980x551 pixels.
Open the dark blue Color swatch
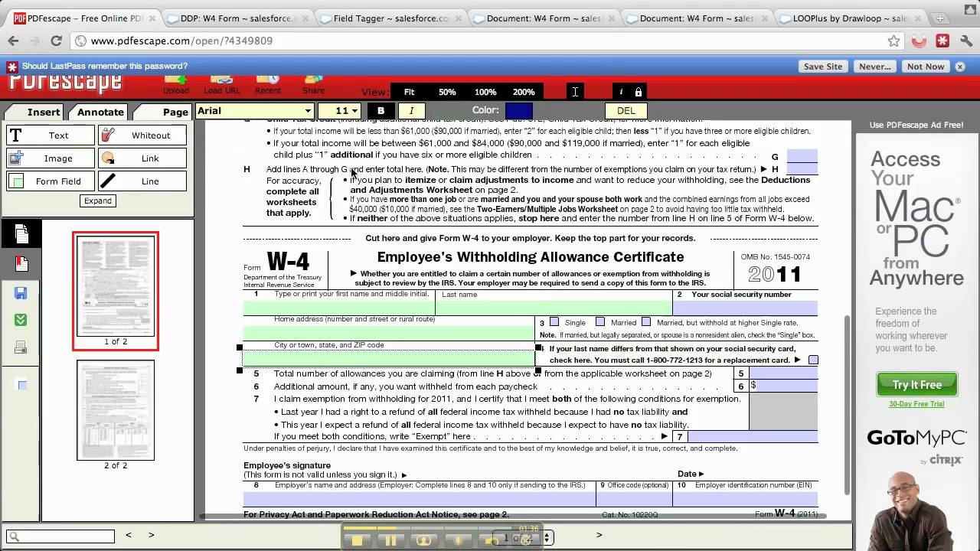(x=518, y=111)
